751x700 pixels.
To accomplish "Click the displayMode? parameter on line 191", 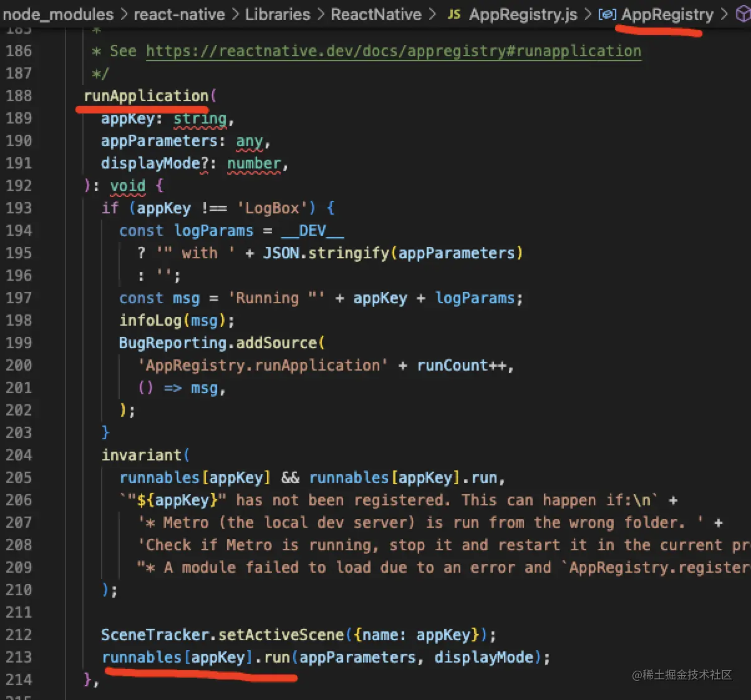I will [x=154, y=163].
